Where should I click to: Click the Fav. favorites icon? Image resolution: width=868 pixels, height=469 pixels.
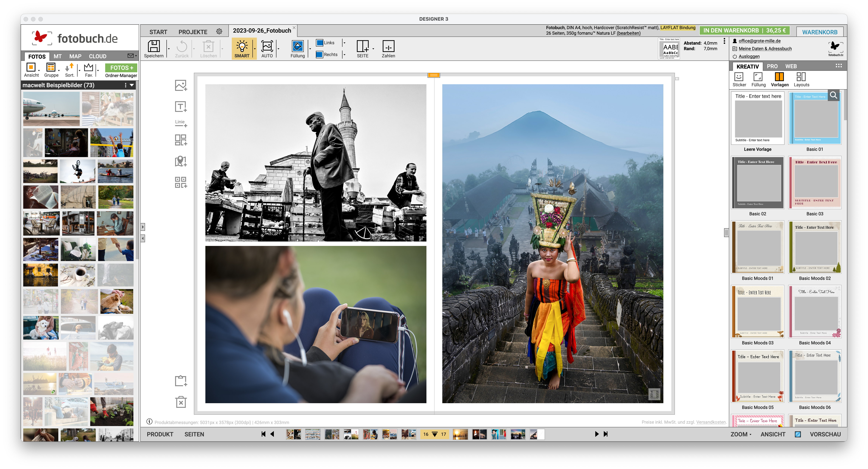pyautogui.click(x=88, y=67)
